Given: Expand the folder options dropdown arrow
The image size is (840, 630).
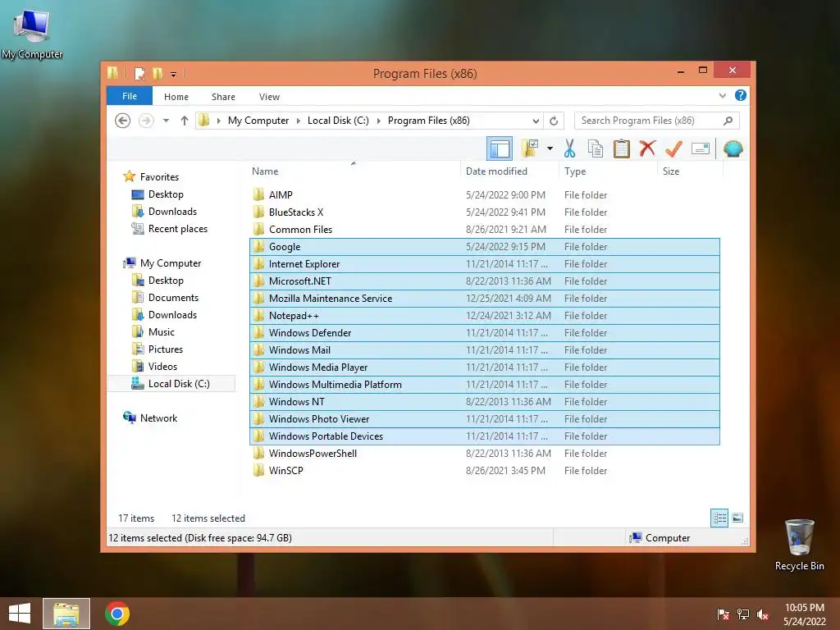Looking at the screenshot, I should (x=550, y=148).
